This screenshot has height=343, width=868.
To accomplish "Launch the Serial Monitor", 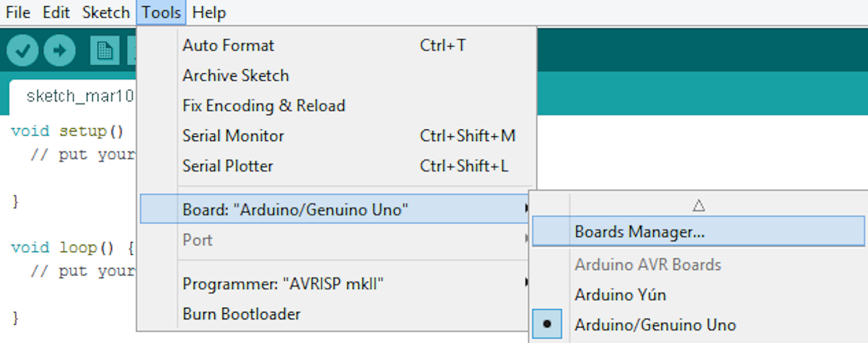I will point(233,136).
